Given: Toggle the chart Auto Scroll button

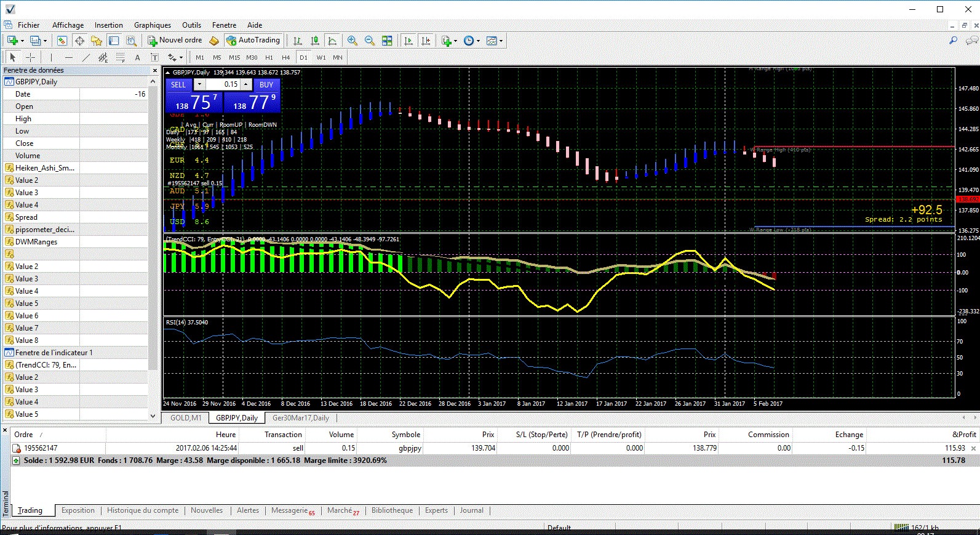Looking at the screenshot, I should pos(408,41).
